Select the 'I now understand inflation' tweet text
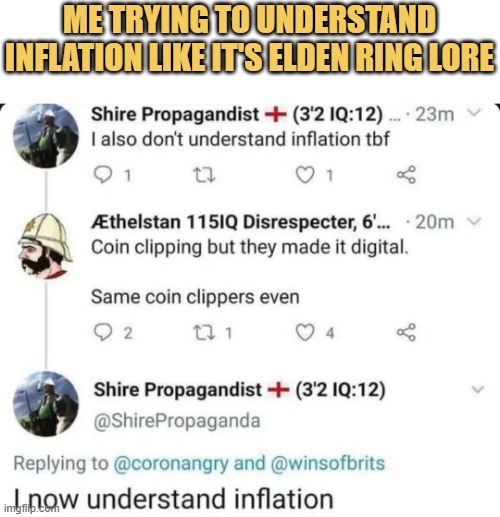The width and height of the screenshot is (500, 517). [x=173, y=499]
